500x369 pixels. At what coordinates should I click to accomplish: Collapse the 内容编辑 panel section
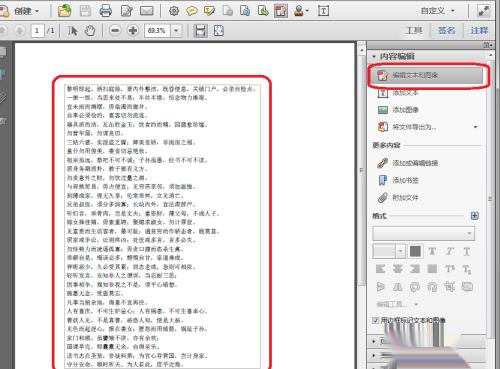pos(374,56)
